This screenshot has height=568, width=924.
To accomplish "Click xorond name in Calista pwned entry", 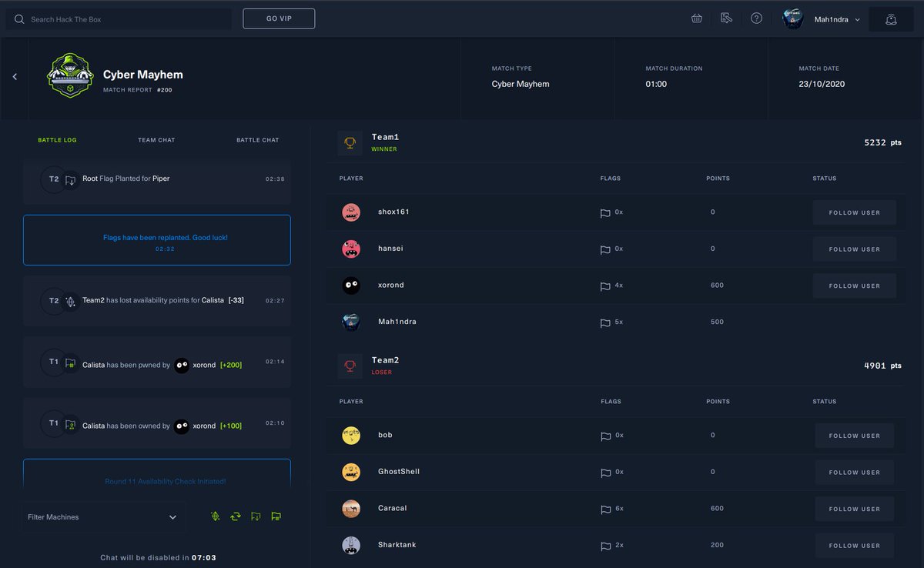I will click(204, 365).
